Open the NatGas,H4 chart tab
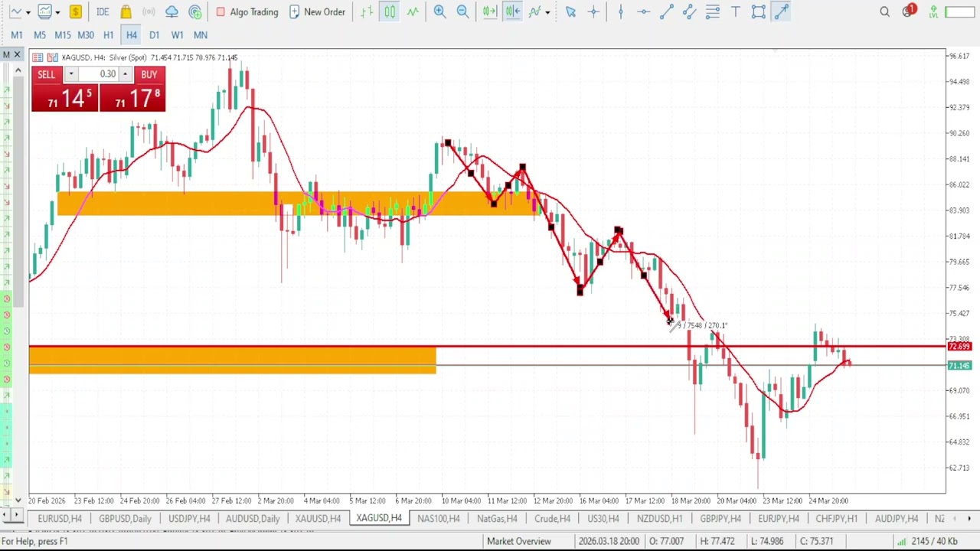Viewport: 980px width, 551px height. click(497, 519)
